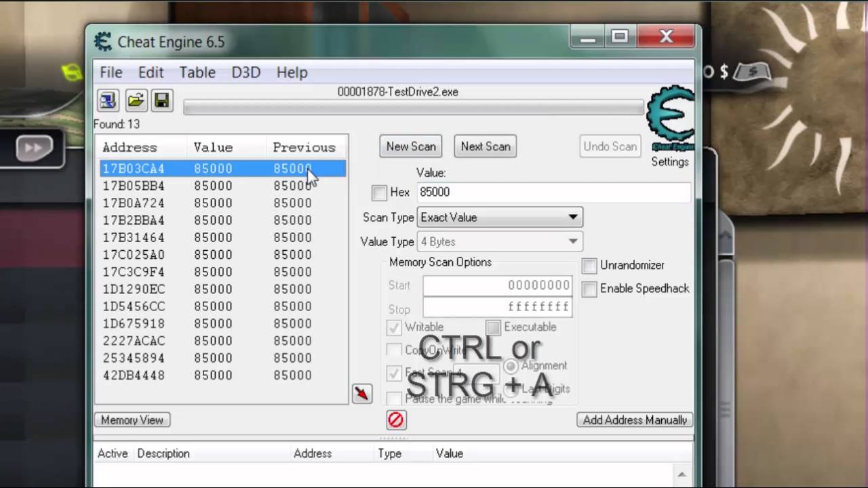Screen dimensions: 868x488
Task: Open the Help menu
Action: click(x=292, y=73)
